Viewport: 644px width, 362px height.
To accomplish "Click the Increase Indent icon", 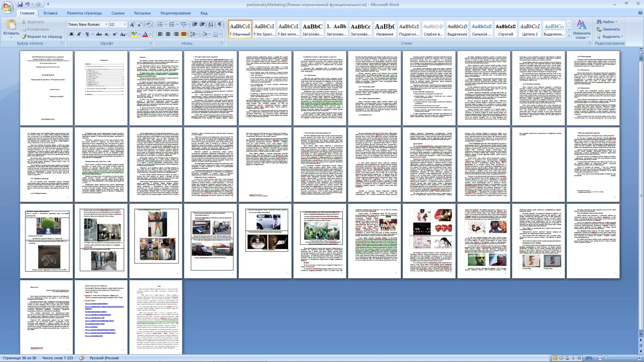I will pyautogui.click(x=202, y=24).
